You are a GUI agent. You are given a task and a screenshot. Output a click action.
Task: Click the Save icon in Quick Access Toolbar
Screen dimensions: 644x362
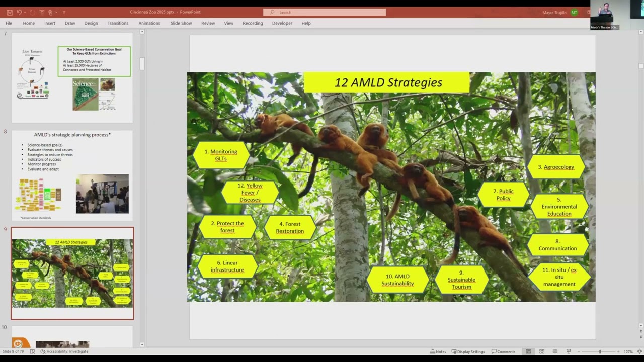click(10, 12)
